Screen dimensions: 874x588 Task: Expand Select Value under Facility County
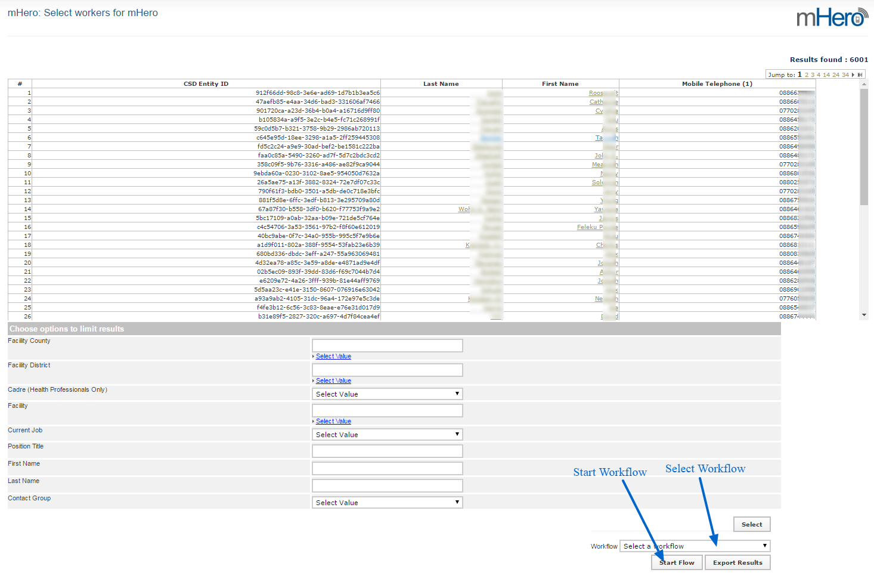[333, 356]
